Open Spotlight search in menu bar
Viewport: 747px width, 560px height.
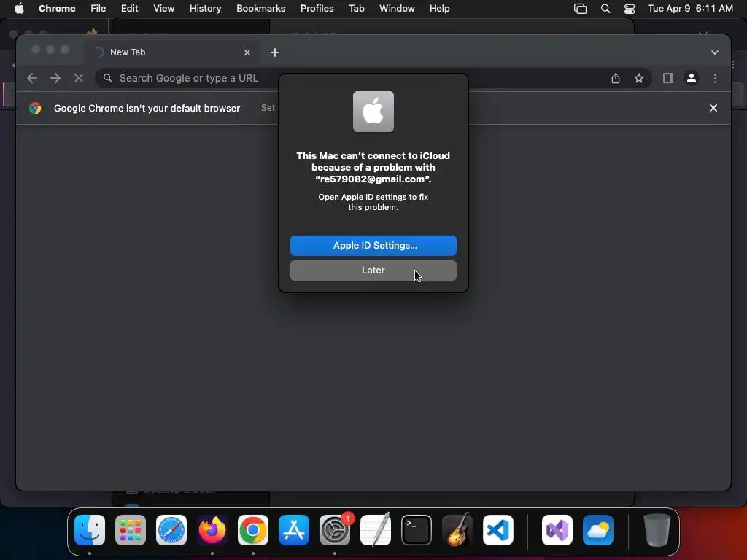point(605,8)
